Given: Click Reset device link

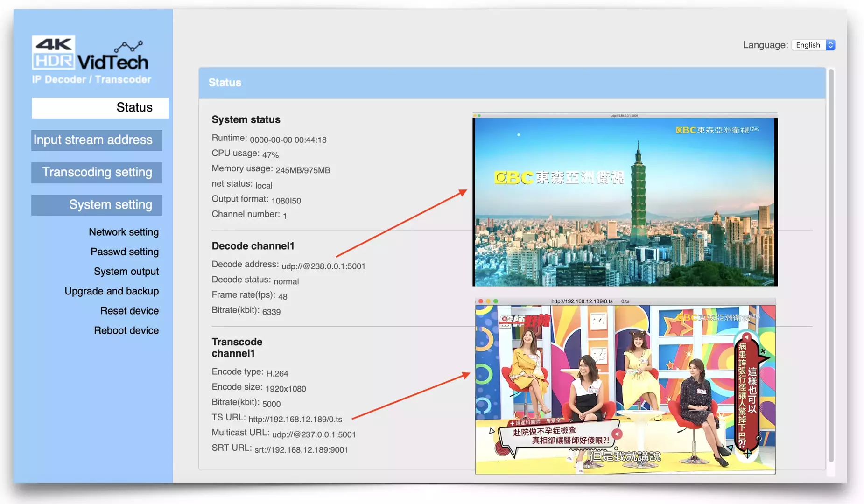Looking at the screenshot, I should tap(129, 311).
